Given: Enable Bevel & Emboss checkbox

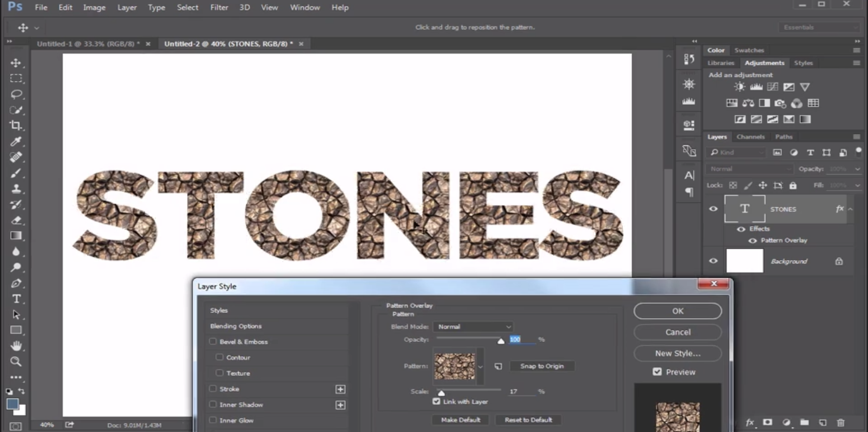Looking at the screenshot, I should [x=213, y=342].
